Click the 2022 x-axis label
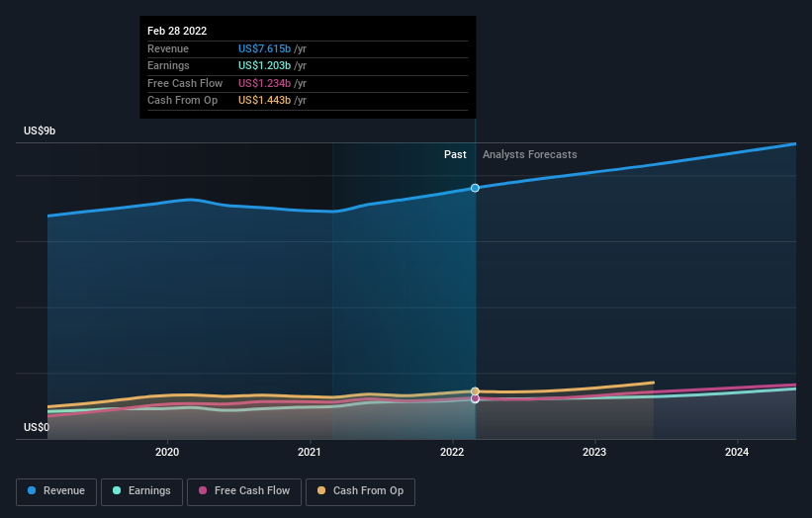The height and width of the screenshot is (518, 812). coord(452,452)
